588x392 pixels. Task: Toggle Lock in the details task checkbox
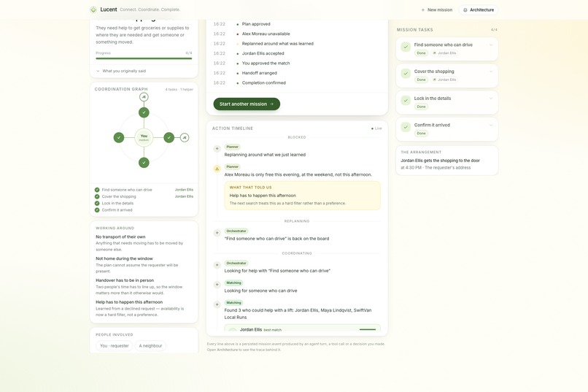click(406, 101)
